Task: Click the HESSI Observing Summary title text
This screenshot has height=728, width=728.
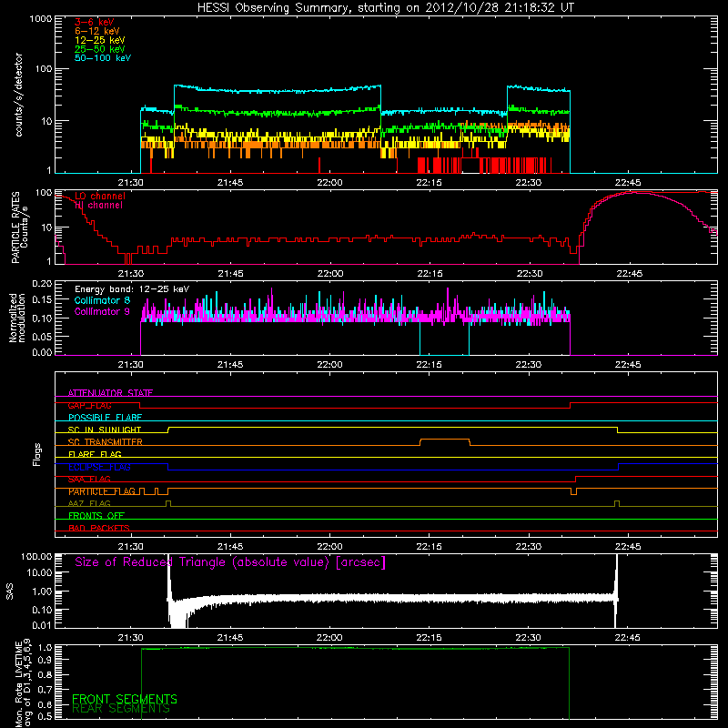Action: pyautogui.click(x=386, y=8)
